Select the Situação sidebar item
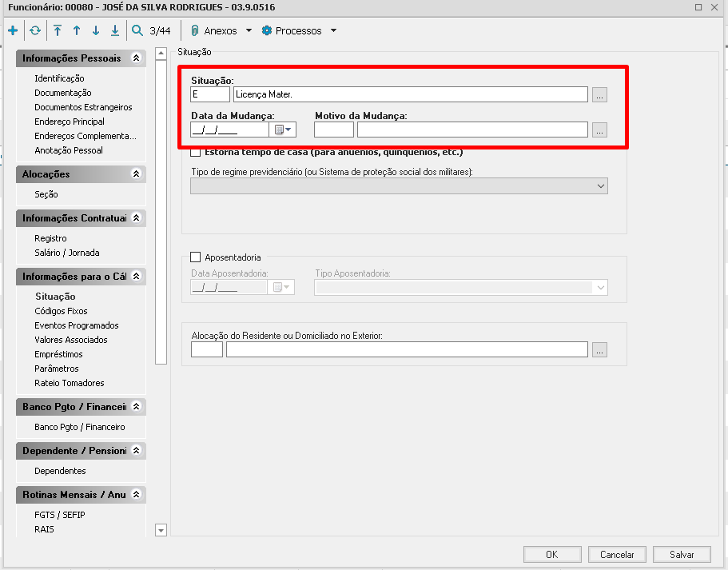 (55, 297)
